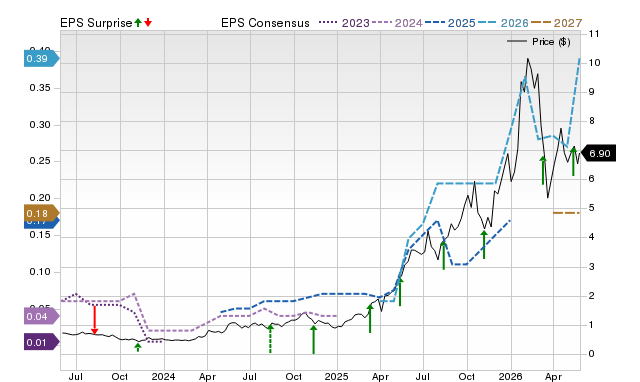This screenshot has height=382, width=640.
Task: Click the green surprise arrow in August 2025
Action: click(444, 255)
